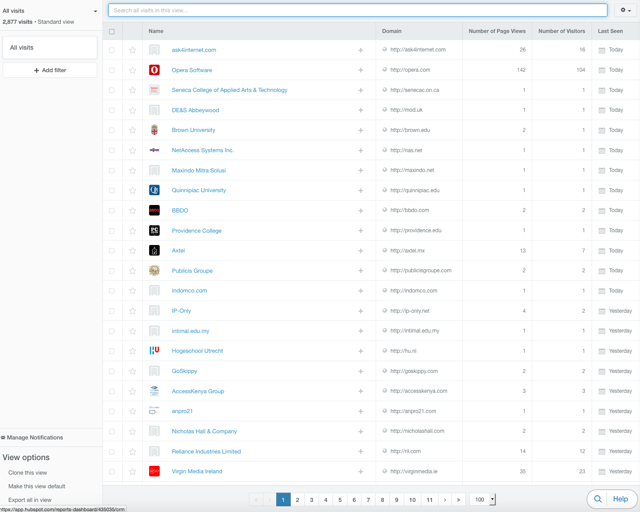
Task: Select the All visits filter item
Action: coord(50,48)
